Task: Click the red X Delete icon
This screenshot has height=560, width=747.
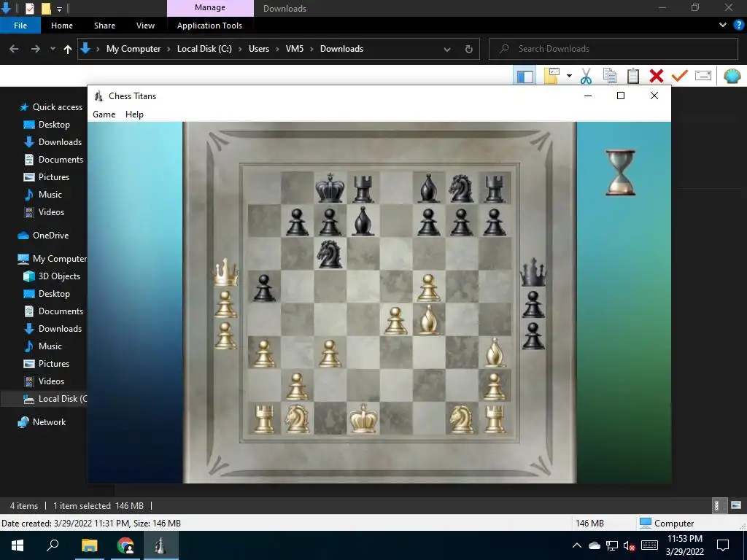Action: [x=657, y=76]
